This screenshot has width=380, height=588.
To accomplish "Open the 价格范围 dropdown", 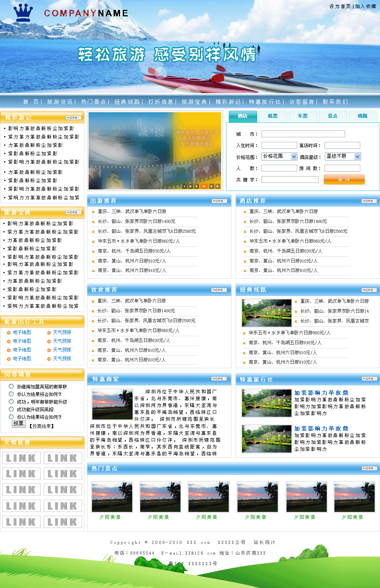I will point(279,156).
